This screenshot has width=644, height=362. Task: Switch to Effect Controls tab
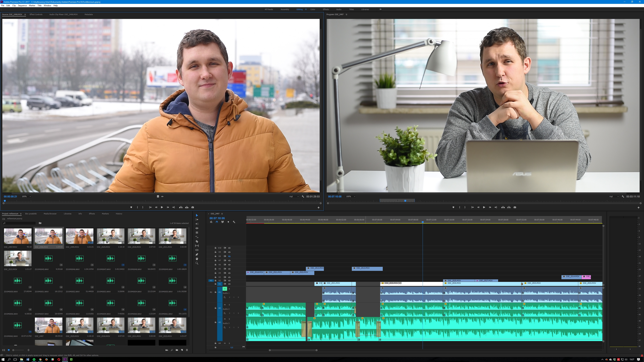point(36,14)
